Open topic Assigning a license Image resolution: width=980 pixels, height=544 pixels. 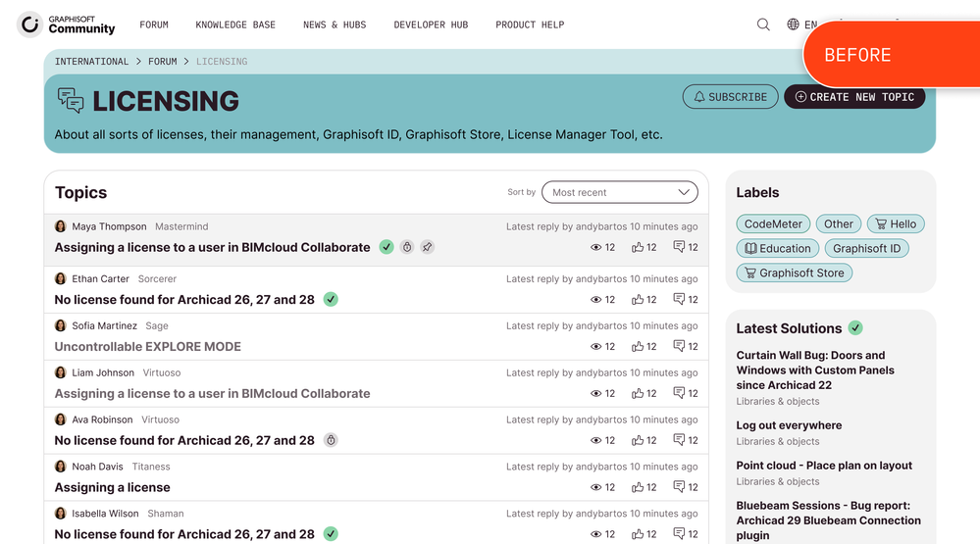pos(113,487)
